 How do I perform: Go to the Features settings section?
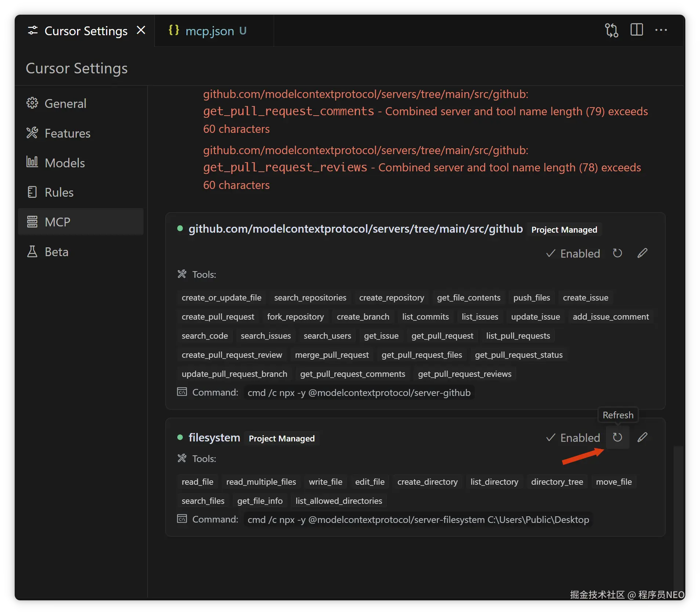(x=67, y=133)
